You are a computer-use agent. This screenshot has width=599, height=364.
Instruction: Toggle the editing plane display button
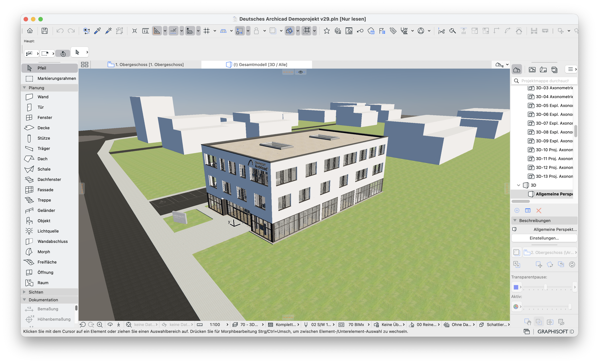pyautogui.click(x=223, y=31)
